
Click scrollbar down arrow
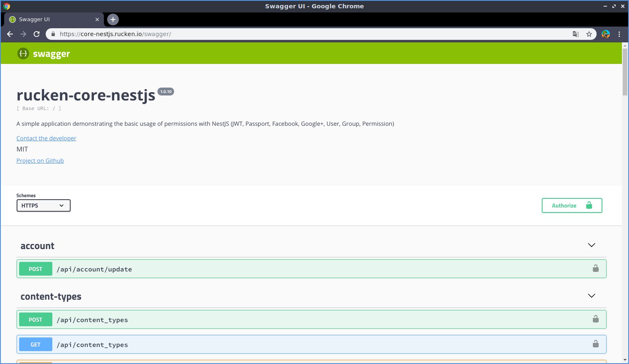click(x=625, y=360)
